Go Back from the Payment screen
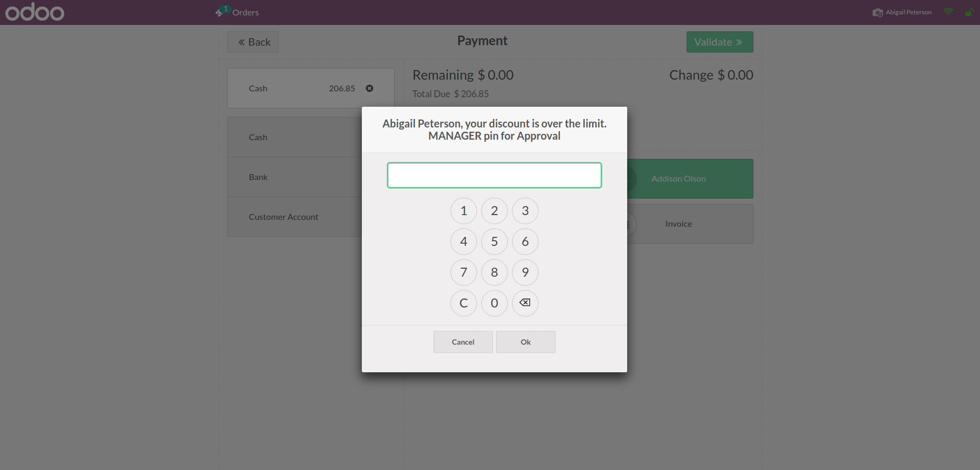The height and width of the screenshot is (470, 980). [253, 42]
